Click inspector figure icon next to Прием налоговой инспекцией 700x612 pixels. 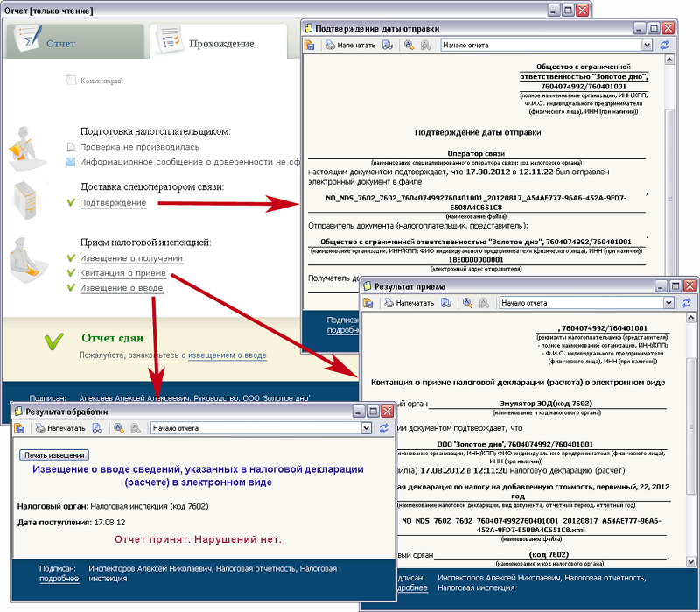pyautogui.click(x=28, y=260)
